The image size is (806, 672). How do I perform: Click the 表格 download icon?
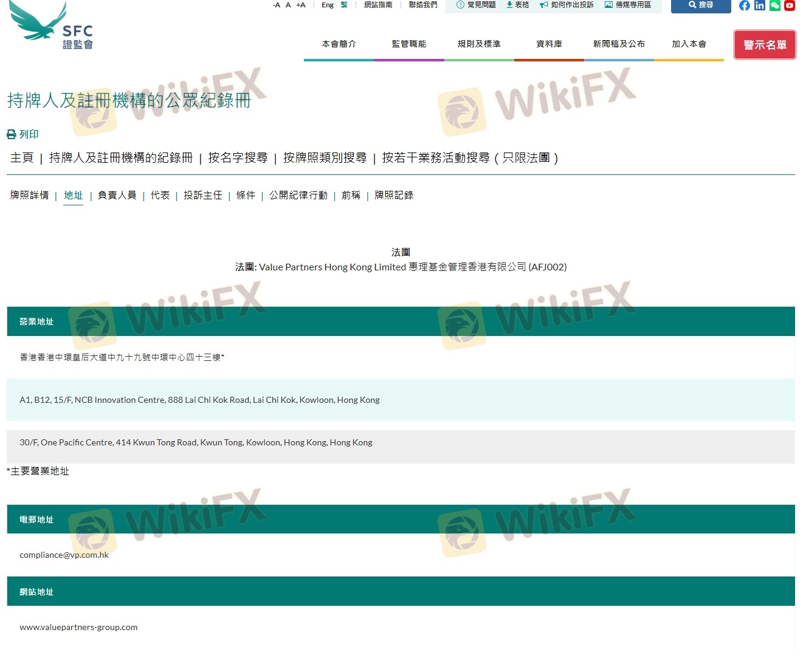pos(509,5)
